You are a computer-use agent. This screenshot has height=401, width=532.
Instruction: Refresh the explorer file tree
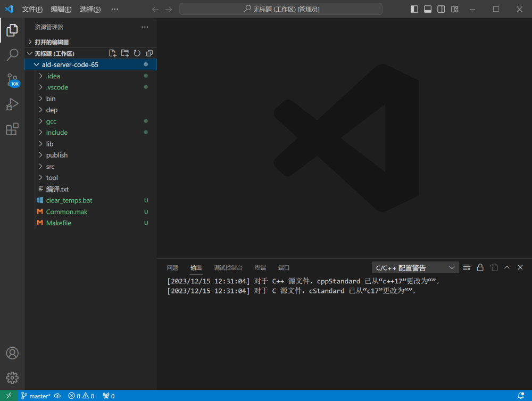click(137, 53)
